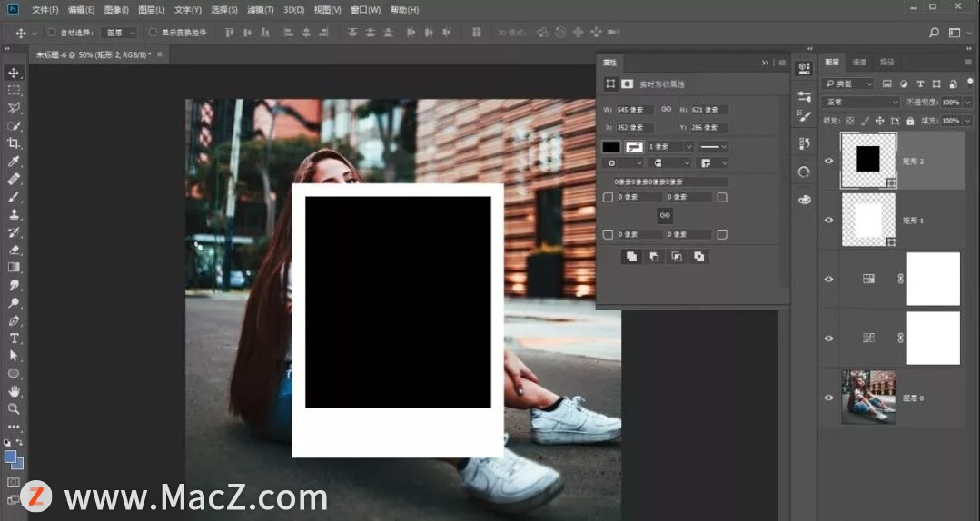Screen dimensions: 980x521
Task: Select the Brush tool
Action: coord(14,197)
